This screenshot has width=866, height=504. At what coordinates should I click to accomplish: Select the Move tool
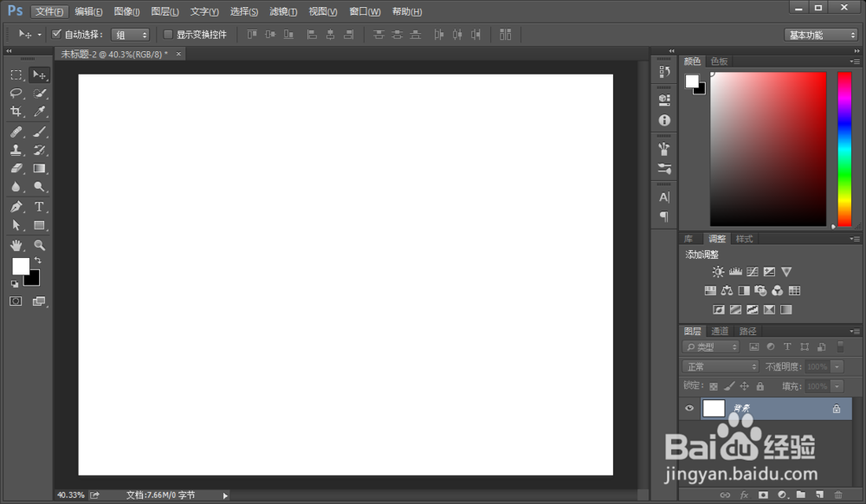click(39, 75)
